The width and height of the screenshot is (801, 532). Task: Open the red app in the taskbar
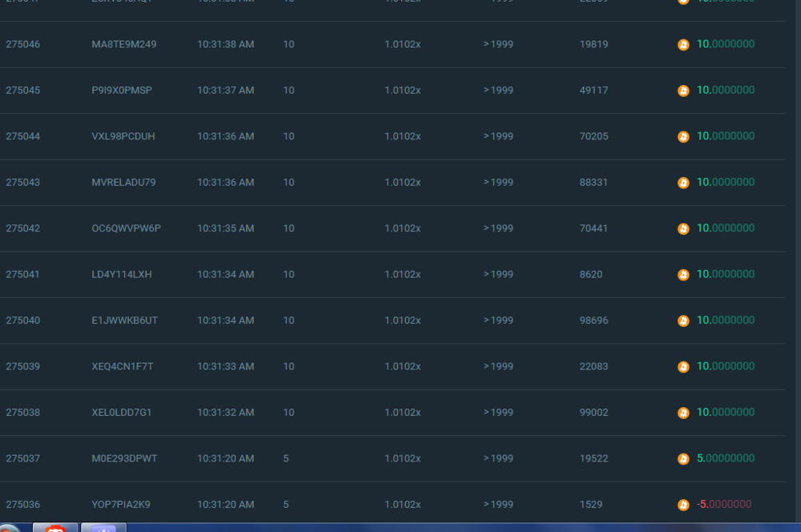coord(55,528)
